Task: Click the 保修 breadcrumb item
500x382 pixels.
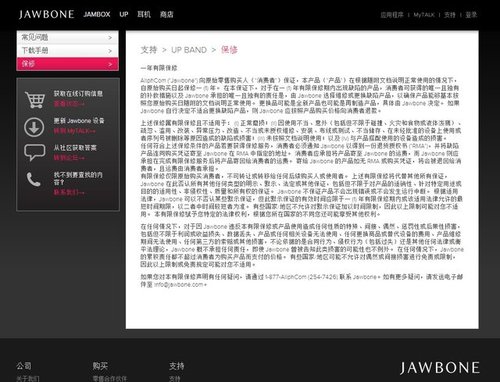Action: [229, 50]
